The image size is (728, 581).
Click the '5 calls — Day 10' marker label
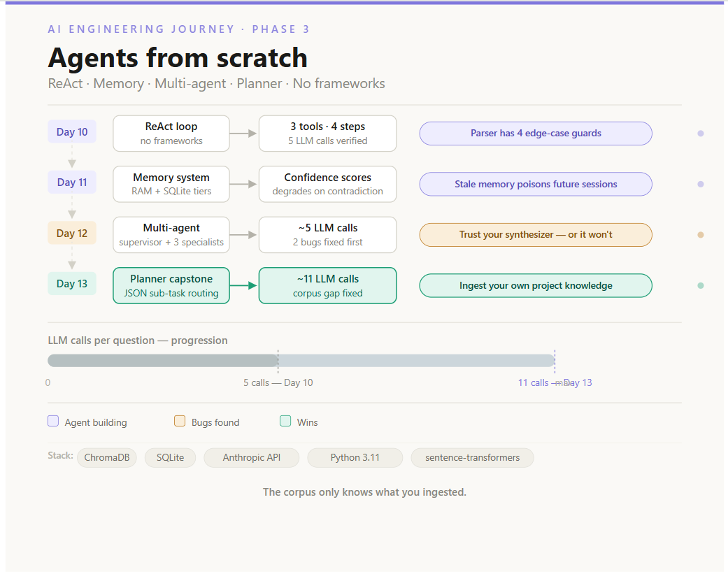click(278, 383)
